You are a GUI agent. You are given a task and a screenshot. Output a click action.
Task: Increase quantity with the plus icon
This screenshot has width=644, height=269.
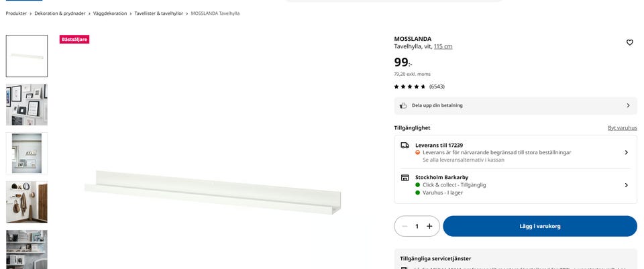429,226
